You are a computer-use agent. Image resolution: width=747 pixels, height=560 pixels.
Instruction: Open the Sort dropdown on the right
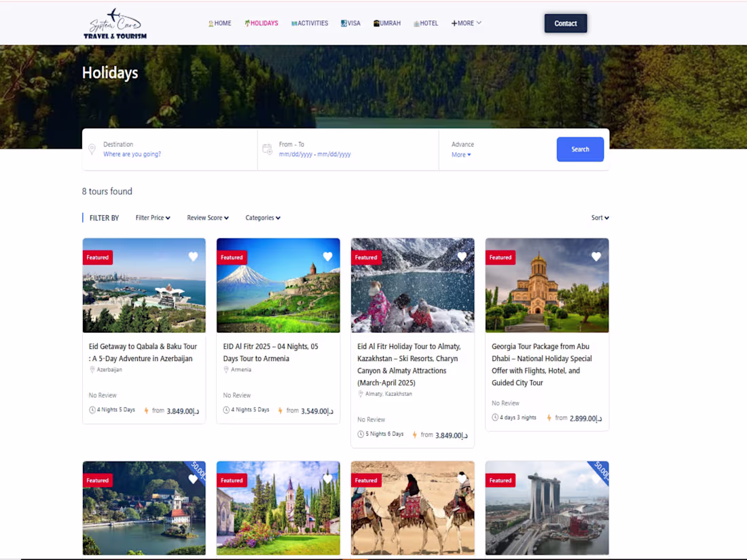[600, 217]
